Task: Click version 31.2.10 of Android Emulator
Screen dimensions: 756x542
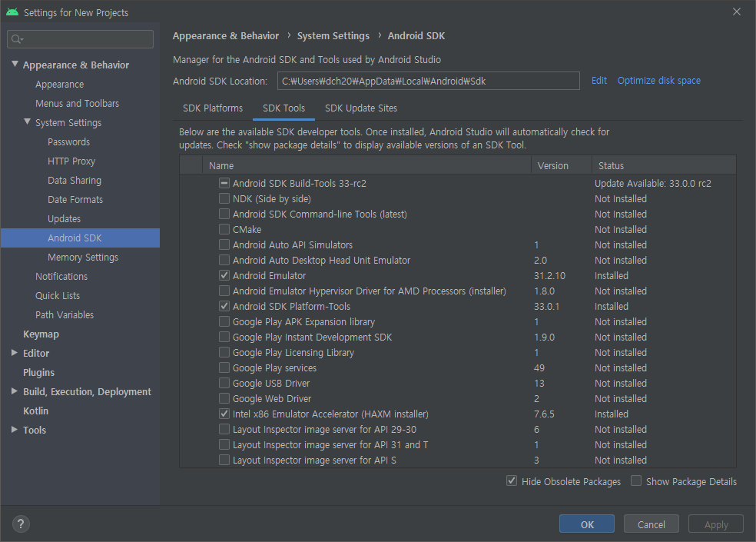Action: pyautogui.click(x=549, y=275)
